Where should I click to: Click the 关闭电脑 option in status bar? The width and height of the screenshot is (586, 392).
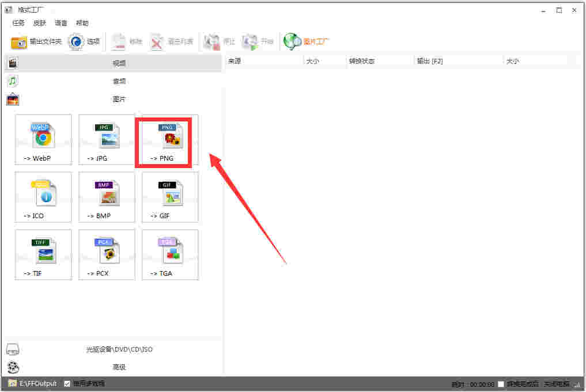[x=557, y=384]
